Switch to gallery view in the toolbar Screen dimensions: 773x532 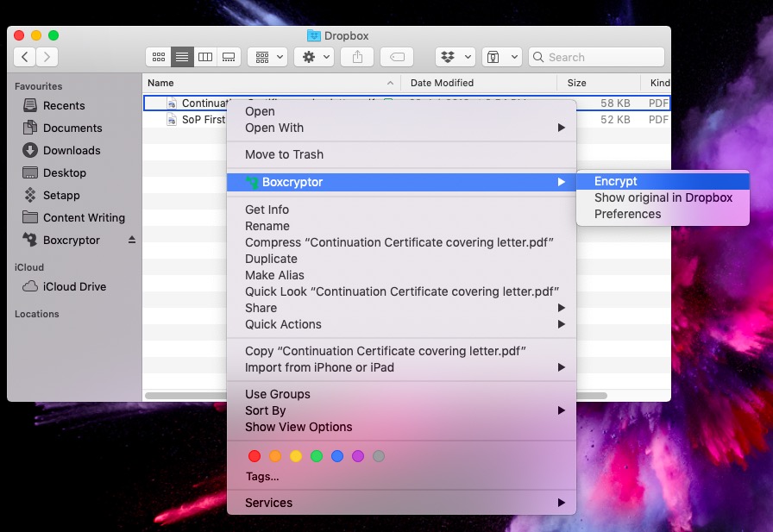[x=227, y=56]
